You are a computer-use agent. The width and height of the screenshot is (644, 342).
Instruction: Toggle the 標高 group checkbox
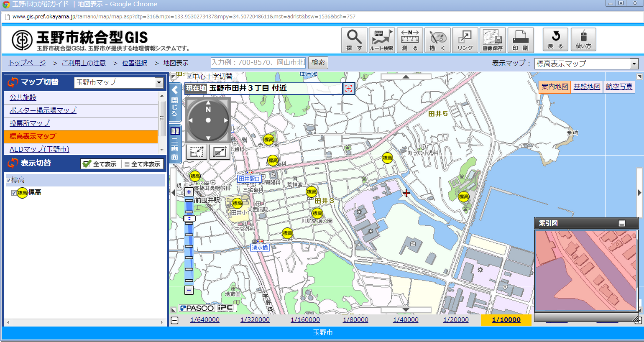[x=8, y=180]
